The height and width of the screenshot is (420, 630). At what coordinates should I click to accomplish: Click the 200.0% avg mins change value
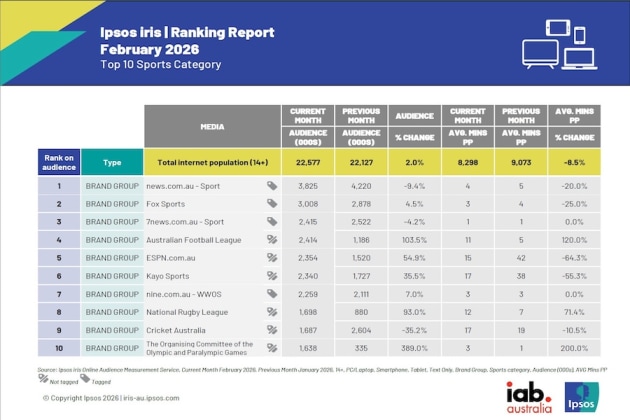click(x=574, y=348)
